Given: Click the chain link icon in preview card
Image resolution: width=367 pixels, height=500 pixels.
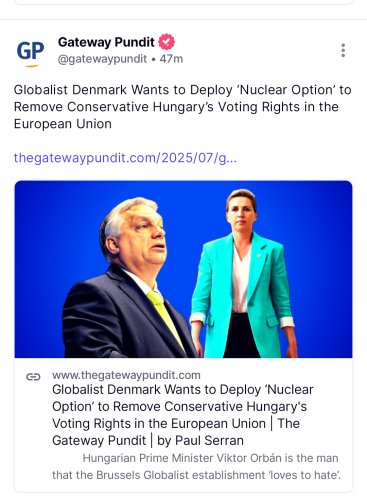Looking at the screenshot, I should point(33,377).
